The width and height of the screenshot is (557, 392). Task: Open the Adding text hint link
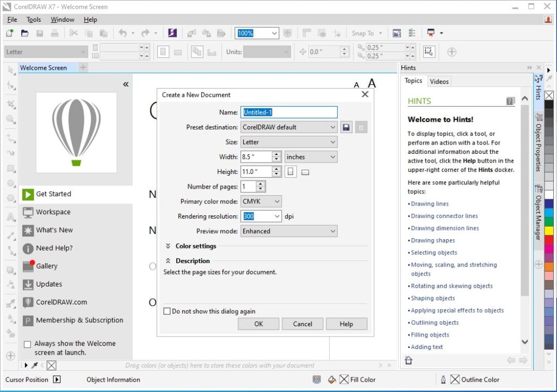[426, 347]
